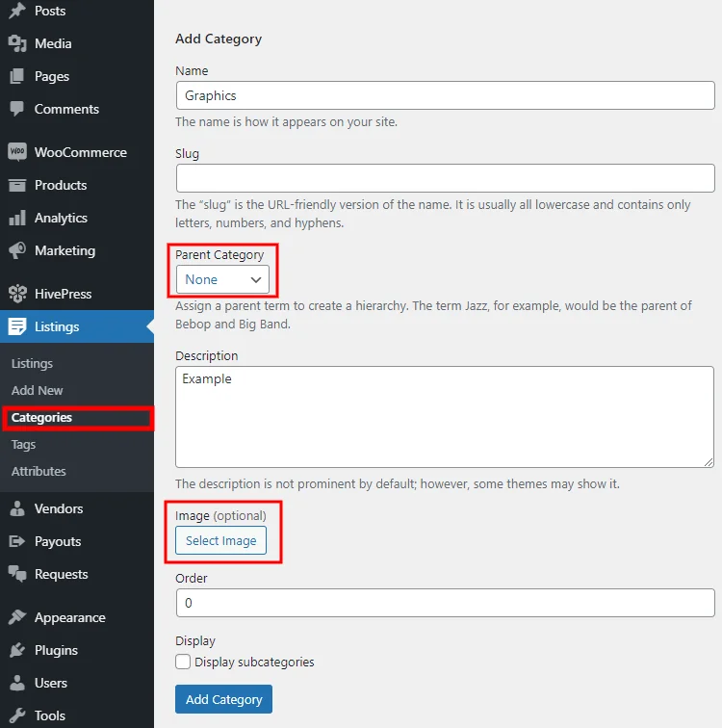This screenshot has height=728, width=722.
Task: Click the Add Category button
Action: pyautogui.click(x=223, y=699)
